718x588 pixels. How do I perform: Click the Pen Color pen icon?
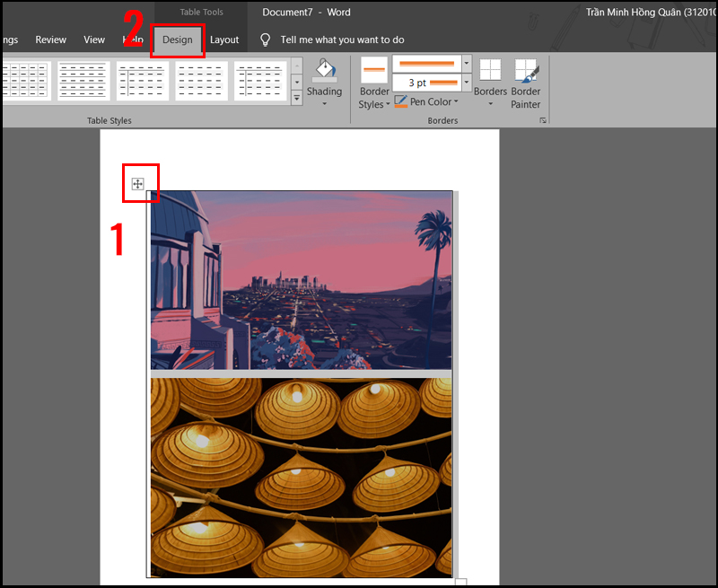[400, 101]
